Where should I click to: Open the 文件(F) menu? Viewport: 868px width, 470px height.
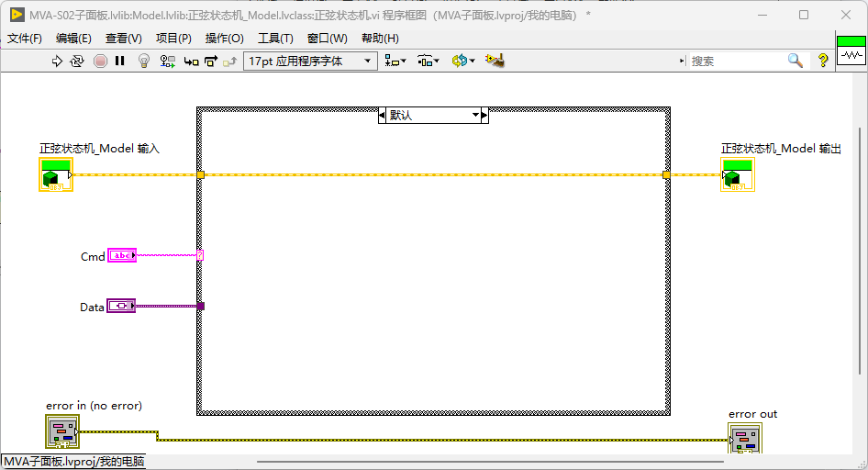point(25,39)
